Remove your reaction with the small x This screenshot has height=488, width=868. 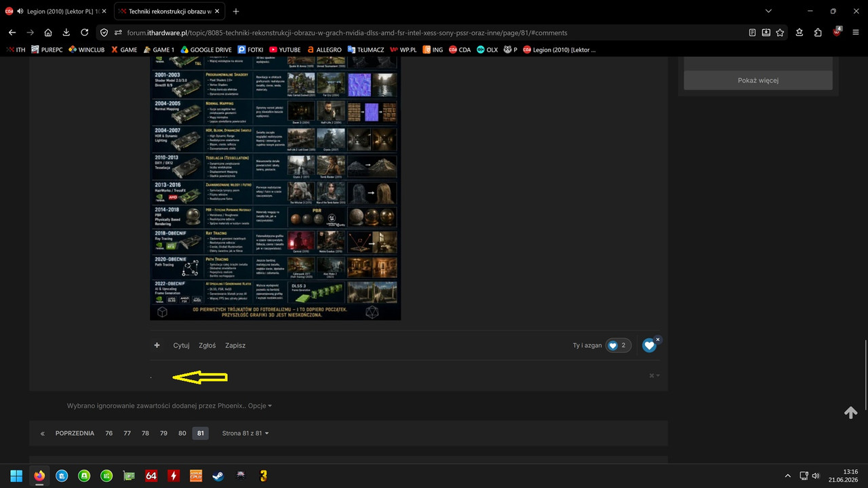[x=658, y=339]
